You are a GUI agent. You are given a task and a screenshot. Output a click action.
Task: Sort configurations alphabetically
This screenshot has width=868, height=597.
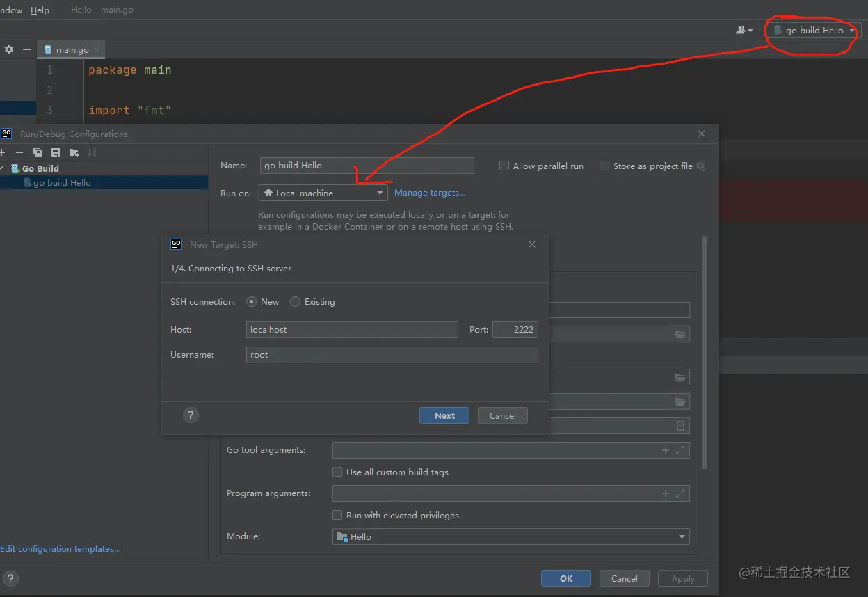(x=92, y=152)
